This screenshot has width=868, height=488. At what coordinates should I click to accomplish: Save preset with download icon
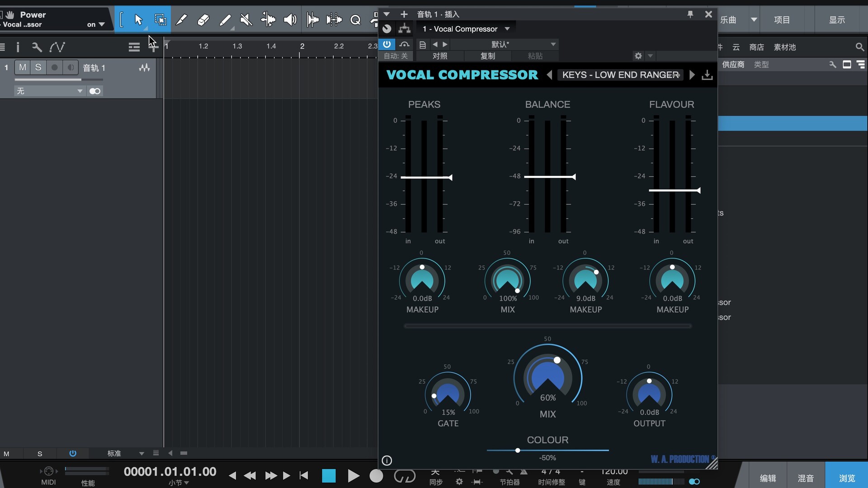pyautogui.click(x=707, y=75)
